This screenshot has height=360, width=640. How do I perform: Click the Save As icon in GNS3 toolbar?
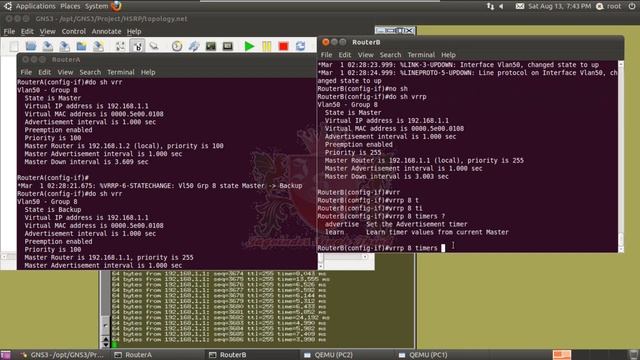64,46
